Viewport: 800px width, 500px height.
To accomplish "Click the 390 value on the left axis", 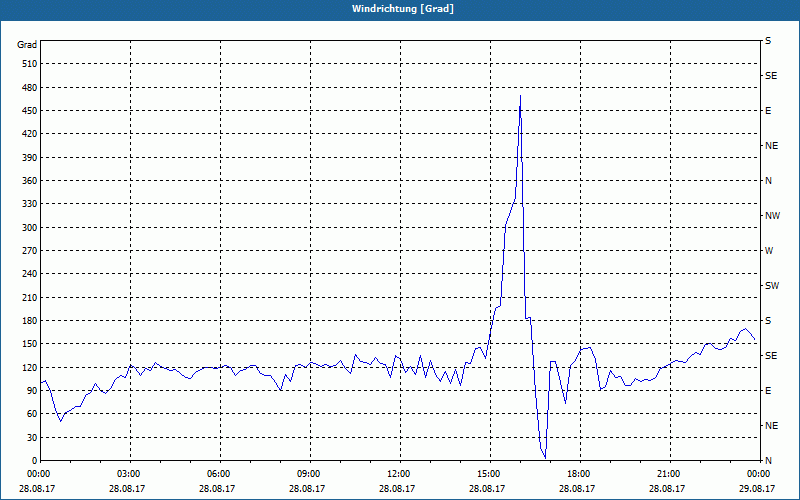I will (30, 157).
